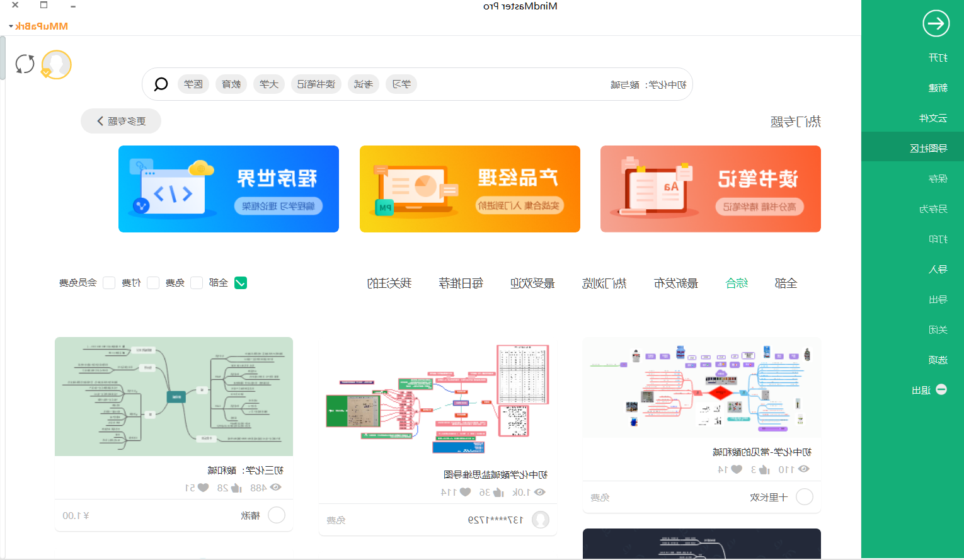Open the 程序世界 topic banner

coord(229,189)
